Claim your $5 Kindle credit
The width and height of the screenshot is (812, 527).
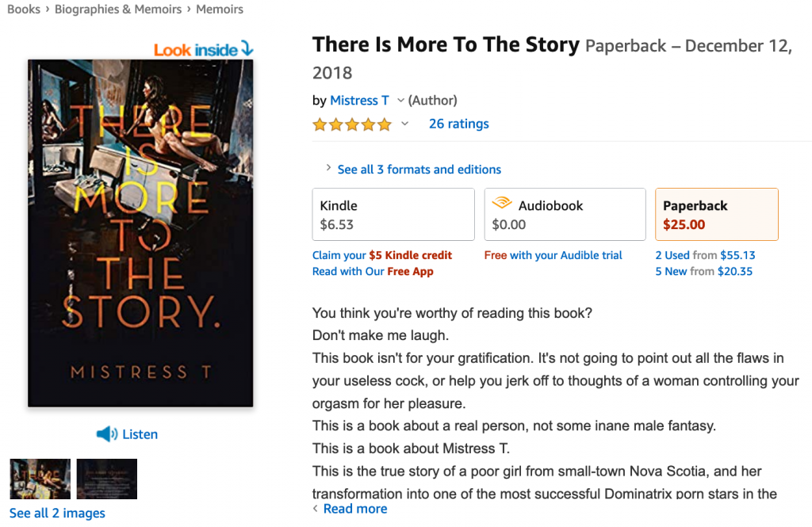point(383,255)
